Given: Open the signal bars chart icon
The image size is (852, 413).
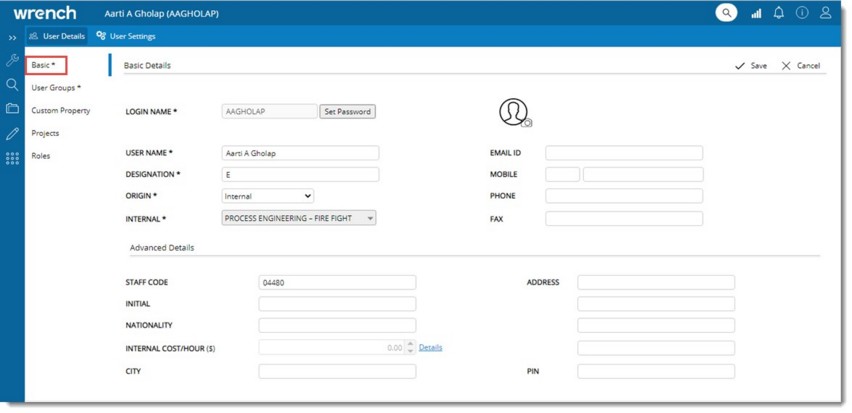Looking at the screenshot, I should coord(755,13).
